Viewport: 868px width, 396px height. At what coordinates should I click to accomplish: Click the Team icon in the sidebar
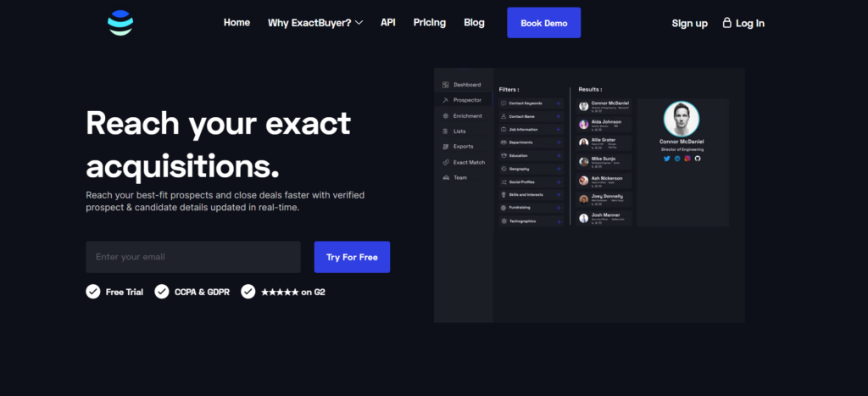click(446, 177)
